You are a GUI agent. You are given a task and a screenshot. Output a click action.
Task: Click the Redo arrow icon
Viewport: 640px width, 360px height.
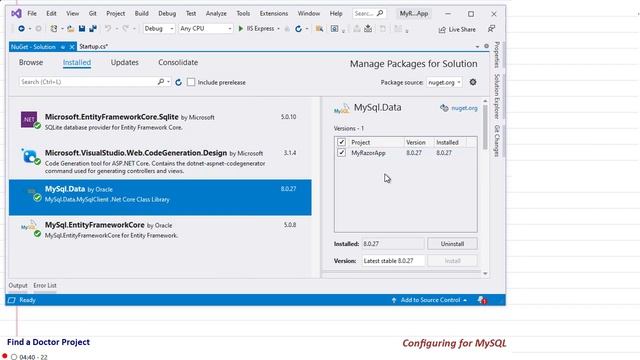125,29
